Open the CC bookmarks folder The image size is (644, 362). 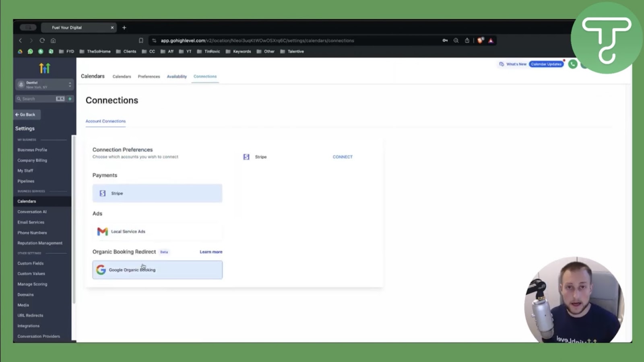[x=148, y=51]
